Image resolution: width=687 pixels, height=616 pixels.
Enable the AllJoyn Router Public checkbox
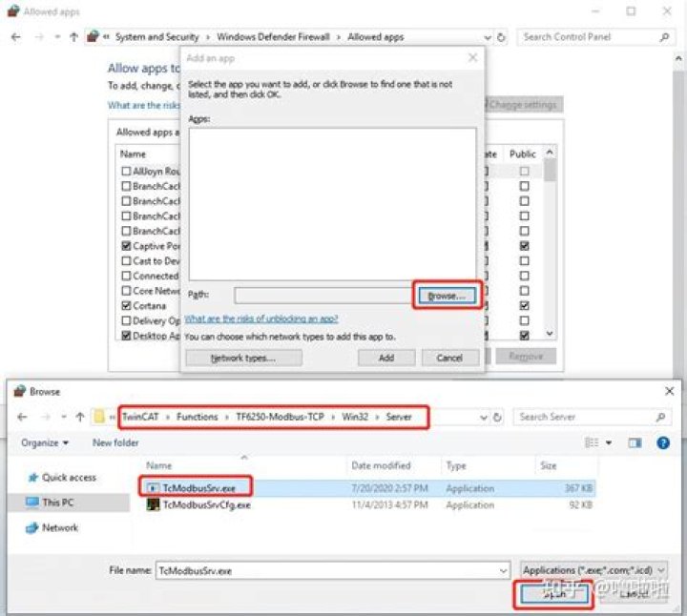(524, 172)
